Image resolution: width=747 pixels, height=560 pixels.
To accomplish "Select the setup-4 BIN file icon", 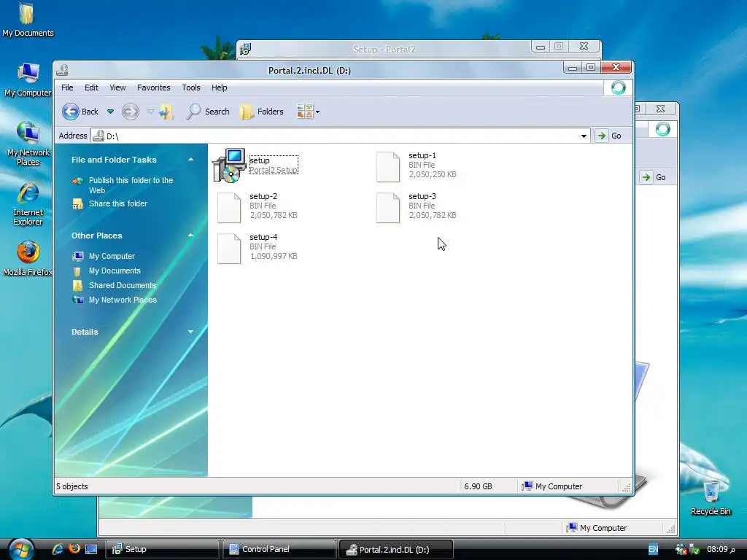I will (x=229, y=249).
